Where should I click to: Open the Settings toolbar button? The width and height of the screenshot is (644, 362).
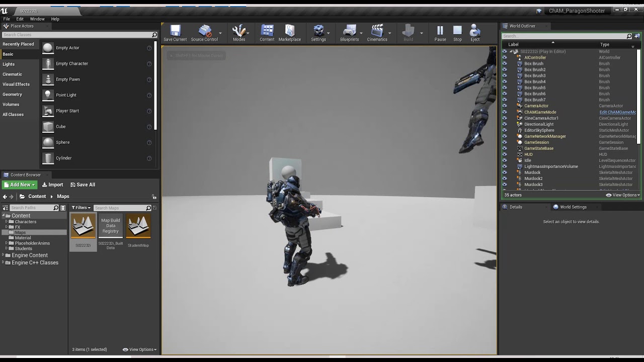pos(318,33)
